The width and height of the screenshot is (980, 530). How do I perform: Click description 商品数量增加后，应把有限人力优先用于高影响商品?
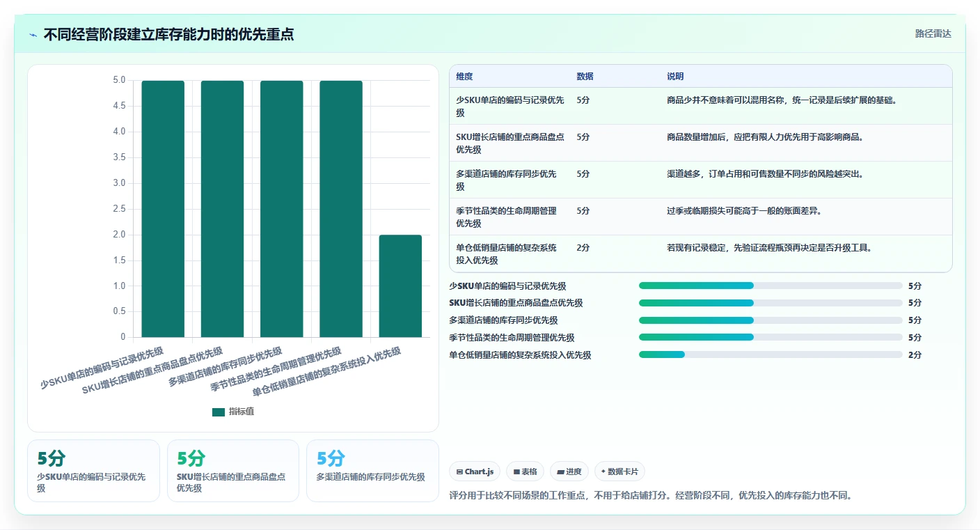pyautogui.click(x=765, y=137)
